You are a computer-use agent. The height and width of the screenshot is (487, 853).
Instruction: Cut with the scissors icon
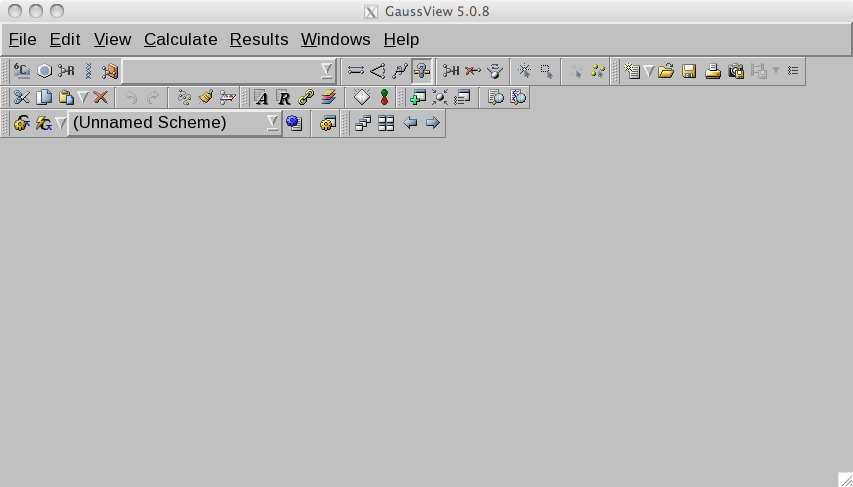(22, 97)
